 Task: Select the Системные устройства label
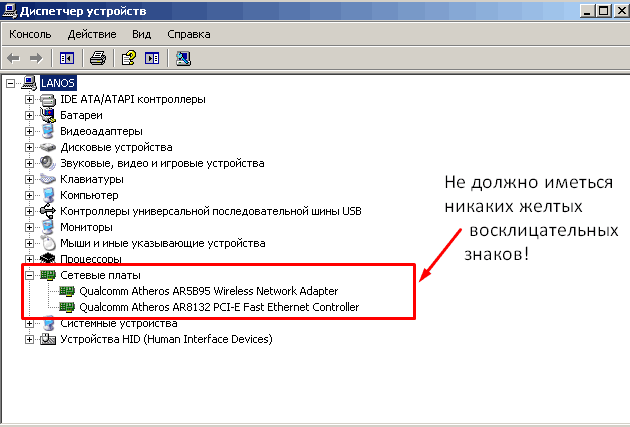(119, 324)
